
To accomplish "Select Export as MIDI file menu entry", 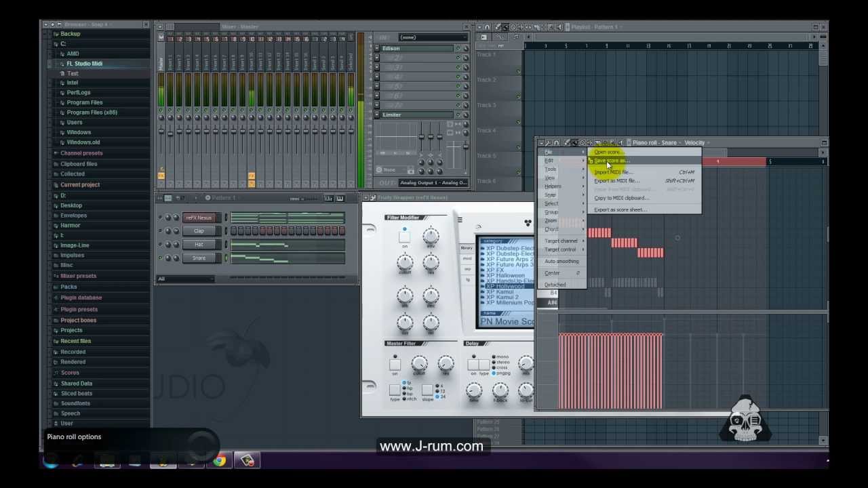I will (x=617, y=181).
